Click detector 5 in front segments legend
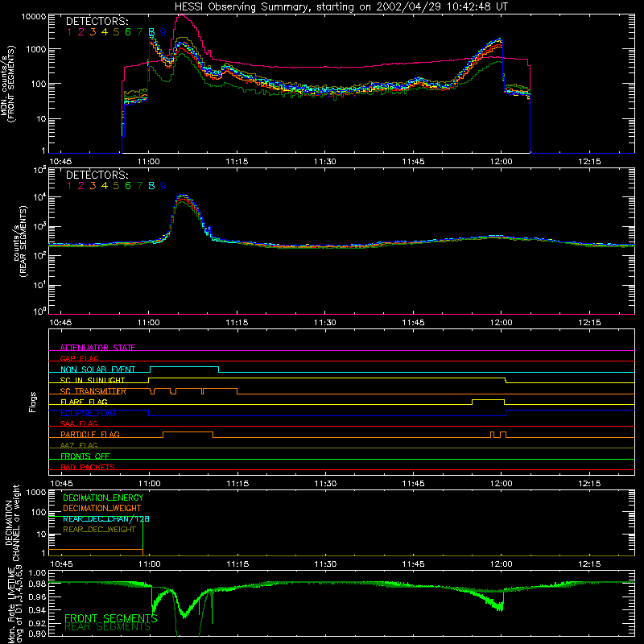 click(x=116, y=32)
